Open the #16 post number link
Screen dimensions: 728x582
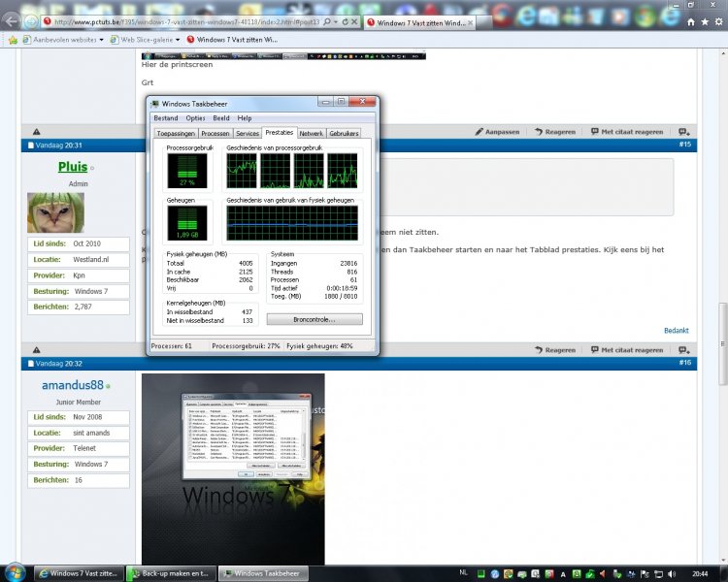coord(685,363)
